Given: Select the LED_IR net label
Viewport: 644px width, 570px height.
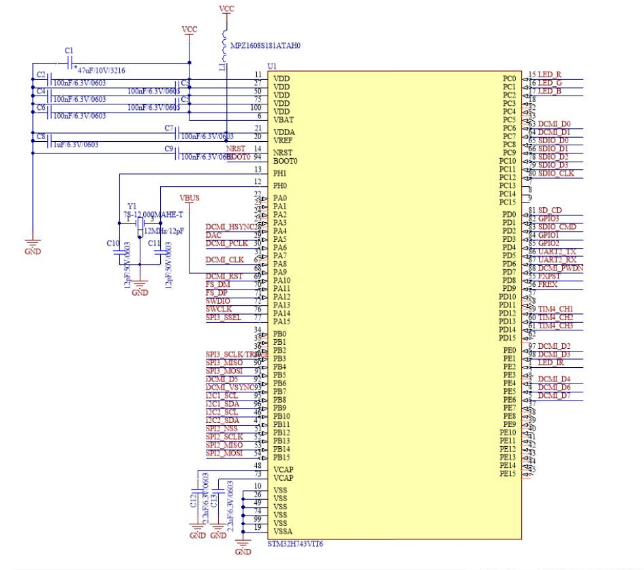Looking at the screenshot, I should (551, 362).
